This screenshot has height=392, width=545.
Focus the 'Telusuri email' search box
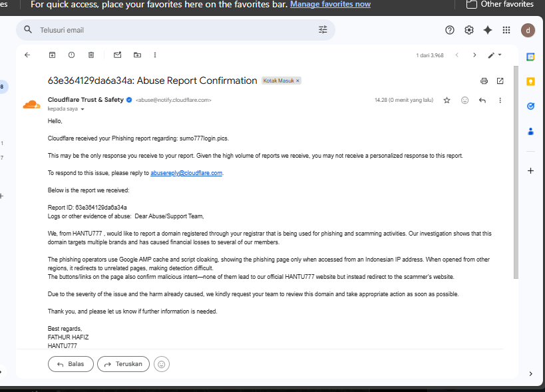[176, 30]
